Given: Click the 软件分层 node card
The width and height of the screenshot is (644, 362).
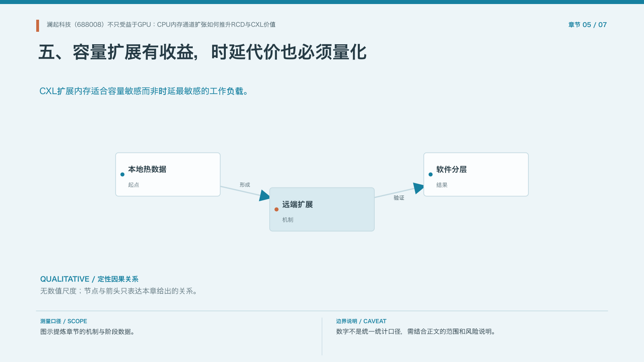Looking at the screenshot, I should tap(476, 175).
